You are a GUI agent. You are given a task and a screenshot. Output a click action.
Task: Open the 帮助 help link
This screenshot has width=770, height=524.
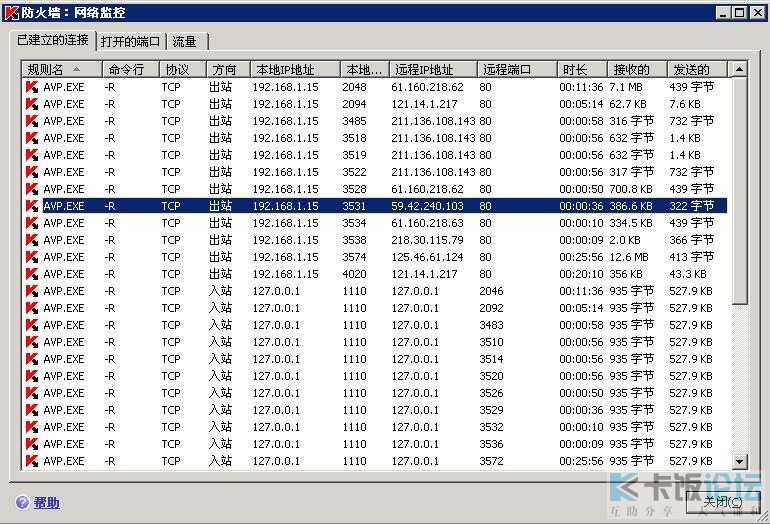click(x=47, y=503)
